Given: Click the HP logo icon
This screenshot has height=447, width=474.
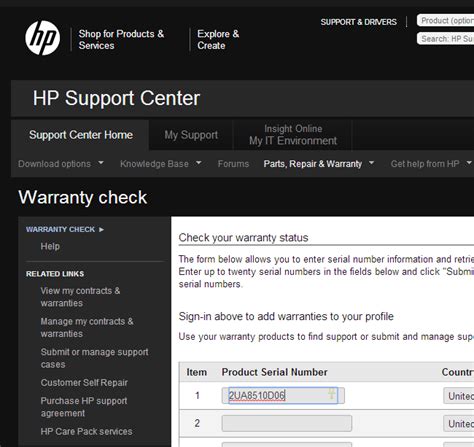Looking at the screenshot, I should 43,38.
